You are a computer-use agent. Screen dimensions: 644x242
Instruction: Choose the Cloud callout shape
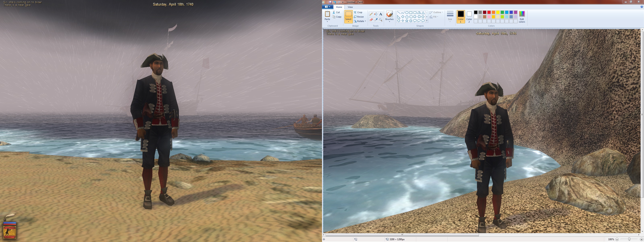tap(423, 21)
